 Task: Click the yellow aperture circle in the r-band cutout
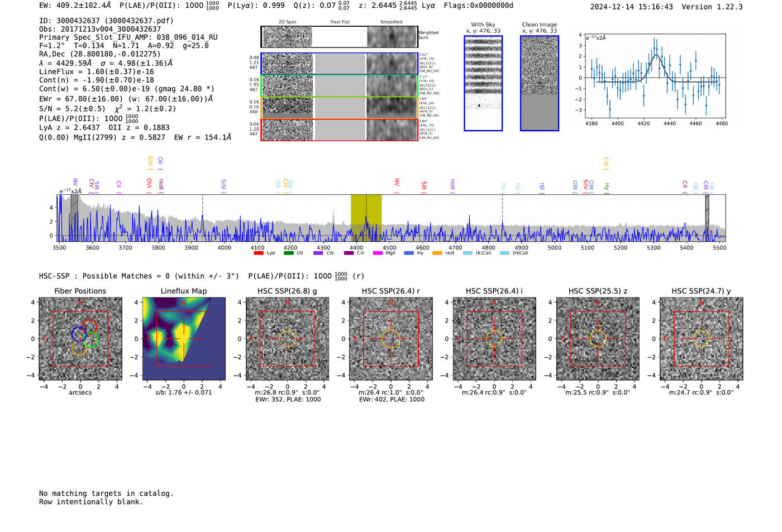[x=391, y=339]
